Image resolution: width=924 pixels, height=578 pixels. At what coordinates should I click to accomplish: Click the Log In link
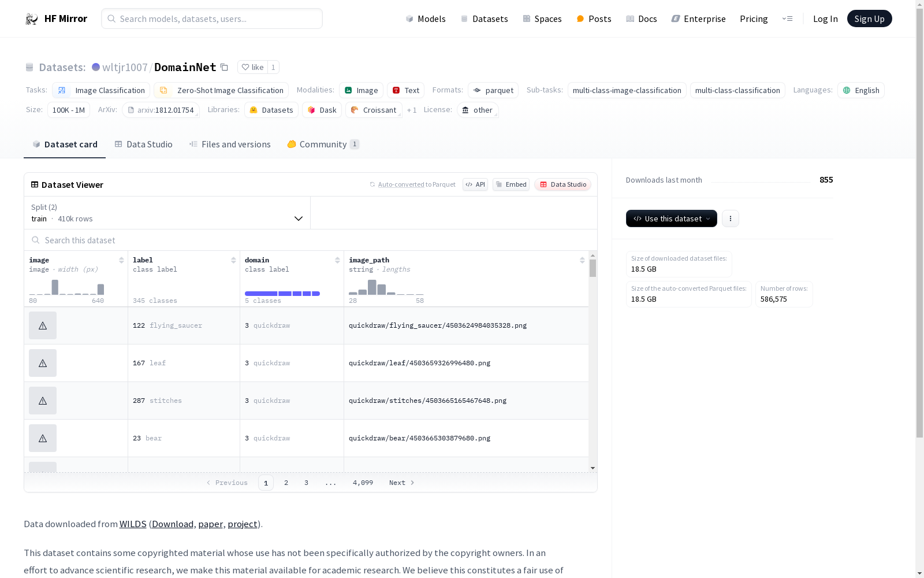click(x=825, y=18)
